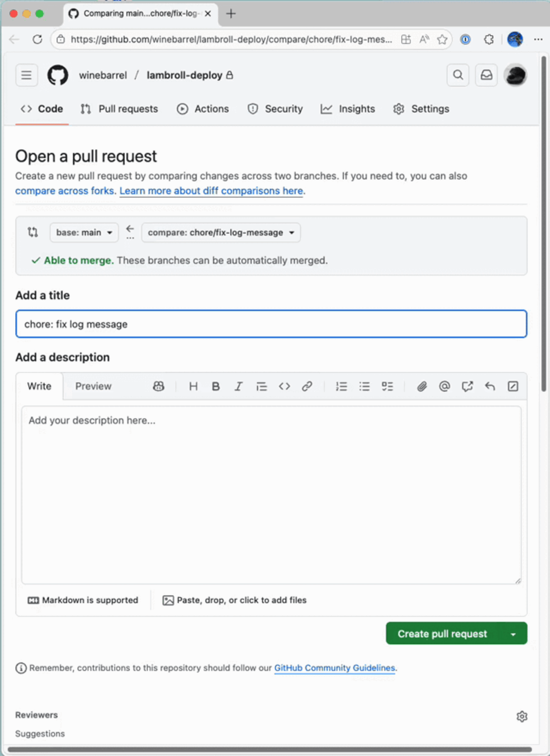Click the Italic formatting icon
The width and height of the screenshot is (550, 756).
[x=239, y=386]
